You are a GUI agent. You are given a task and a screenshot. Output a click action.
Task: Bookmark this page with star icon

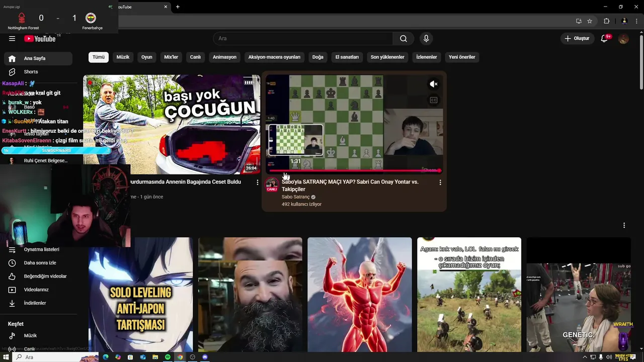tap(590, 21)
